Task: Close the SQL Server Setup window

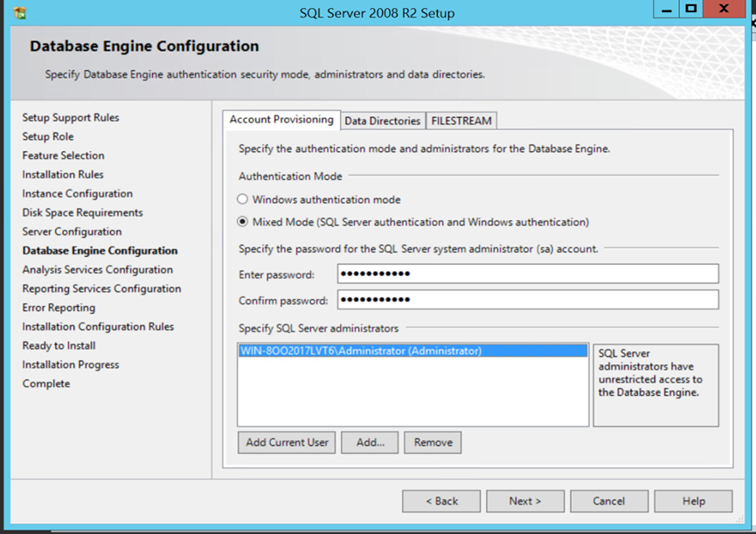Action: point(724,9)
